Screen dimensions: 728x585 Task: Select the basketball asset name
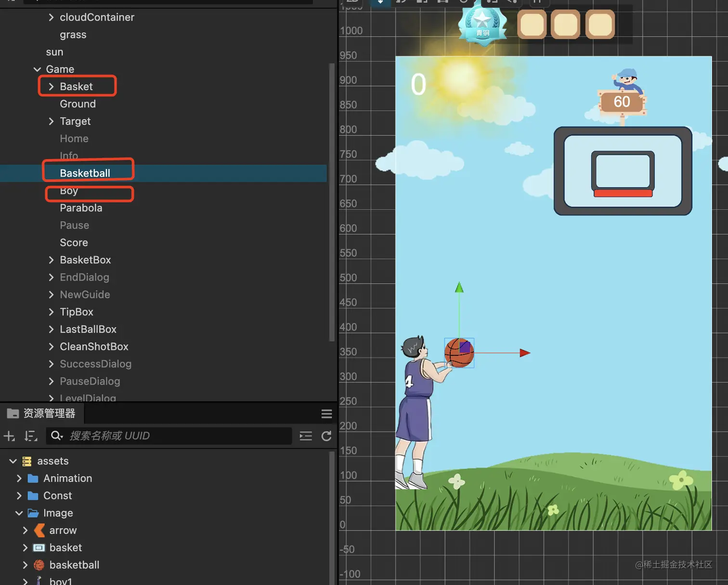(74, 565)
